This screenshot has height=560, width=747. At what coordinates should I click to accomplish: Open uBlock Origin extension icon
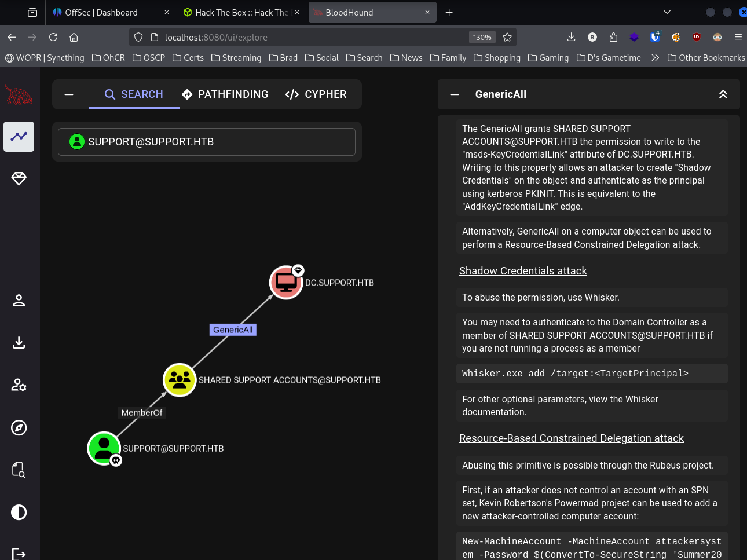(x=697, y=37)
